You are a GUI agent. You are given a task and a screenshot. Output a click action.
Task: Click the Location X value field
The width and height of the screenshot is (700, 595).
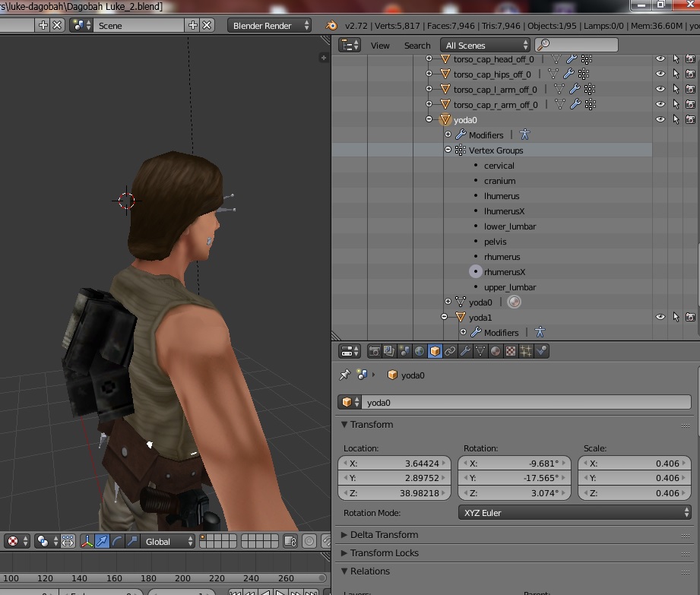click(394, 464)
